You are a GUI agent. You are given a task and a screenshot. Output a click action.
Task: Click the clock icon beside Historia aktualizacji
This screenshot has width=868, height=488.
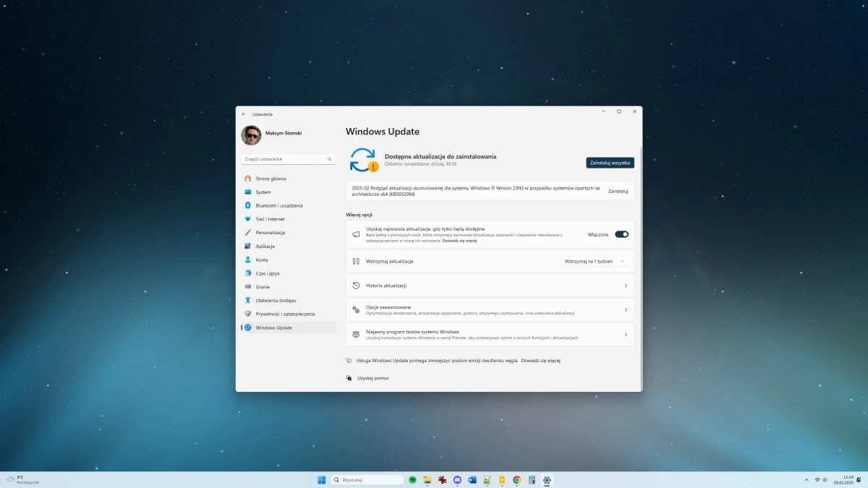(355, 285)
